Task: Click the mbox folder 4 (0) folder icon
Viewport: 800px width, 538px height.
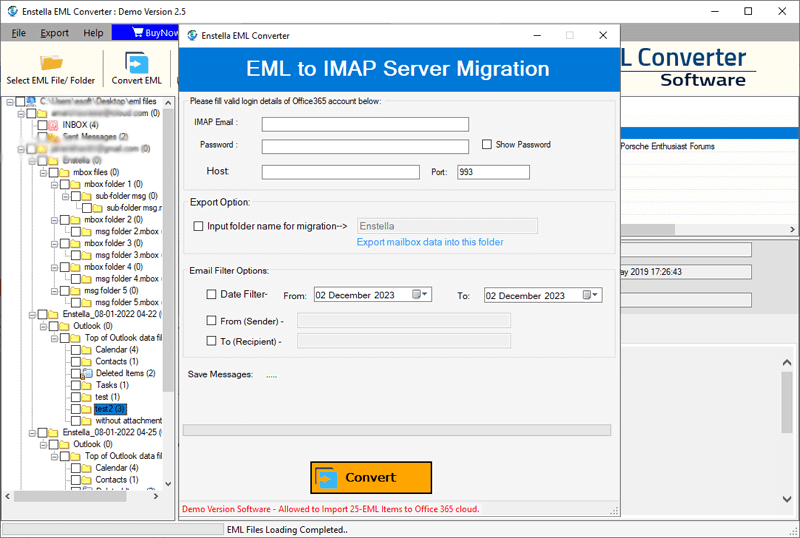Action: tap(76, 267)
